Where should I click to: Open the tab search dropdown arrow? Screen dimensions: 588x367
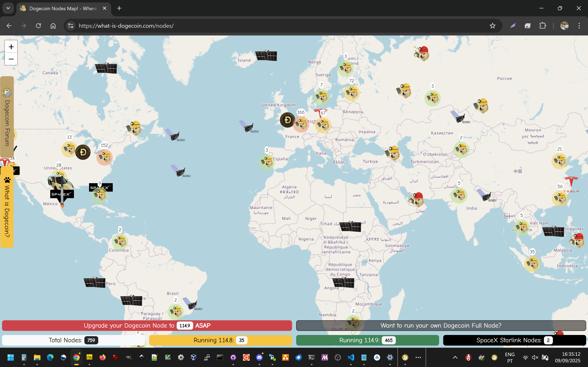point(8,8)
